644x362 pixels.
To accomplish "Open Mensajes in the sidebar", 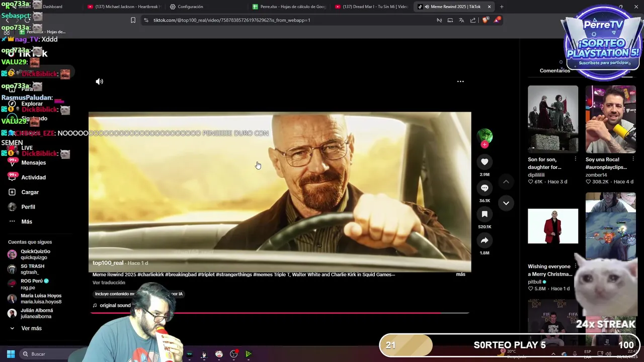I will [33, 162].
